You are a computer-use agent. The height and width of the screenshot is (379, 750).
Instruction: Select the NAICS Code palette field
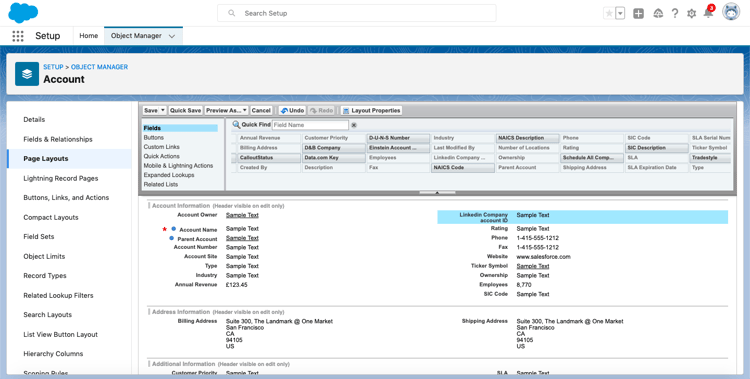click(x=463, y=168)
